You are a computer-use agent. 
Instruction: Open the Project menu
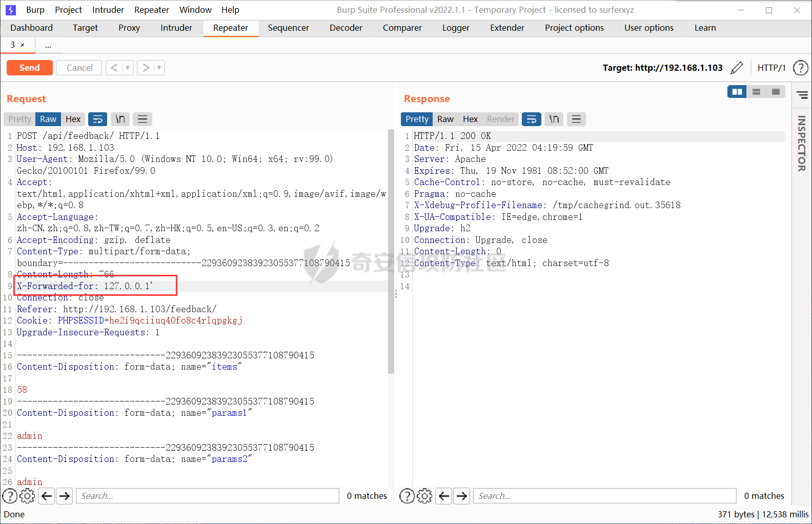click(68, 10)
